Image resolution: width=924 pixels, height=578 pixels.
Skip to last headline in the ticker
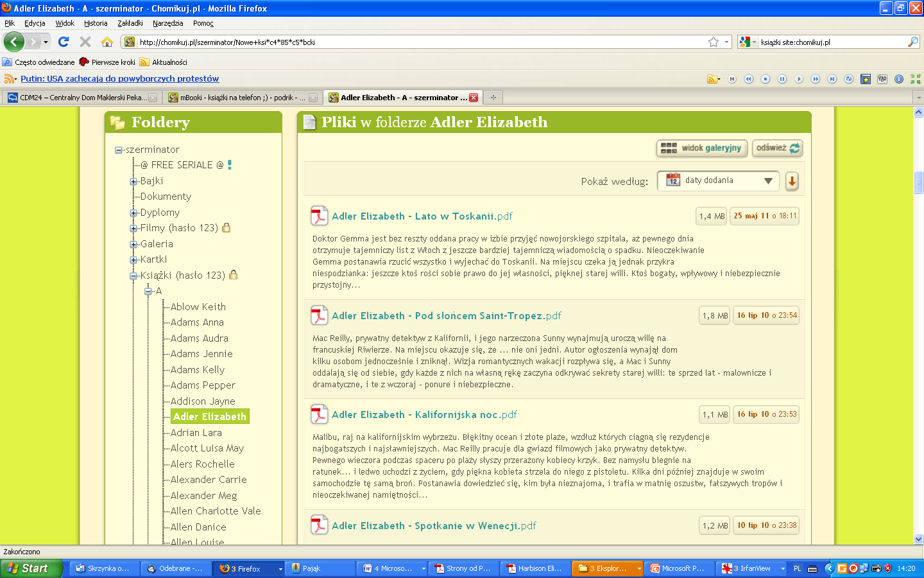tap(832, 79)
